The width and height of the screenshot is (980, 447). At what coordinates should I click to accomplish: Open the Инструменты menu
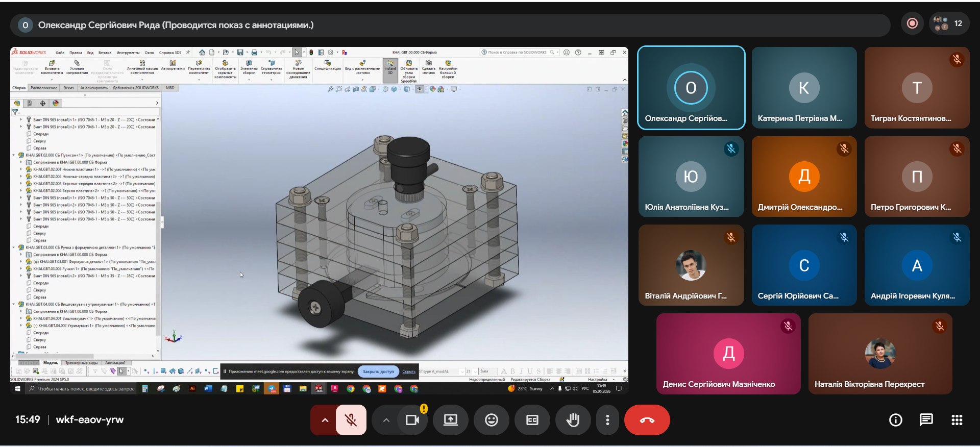pos(128,53)
